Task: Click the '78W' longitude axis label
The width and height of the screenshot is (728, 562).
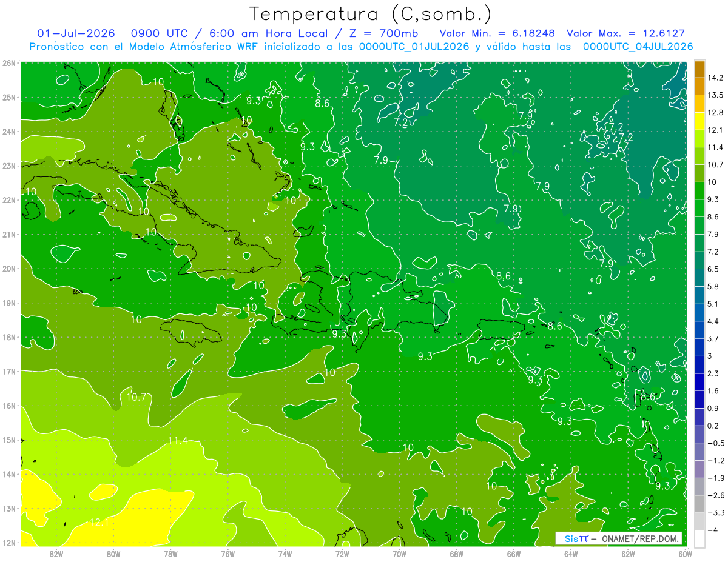Action: click(x=170, y=554)
